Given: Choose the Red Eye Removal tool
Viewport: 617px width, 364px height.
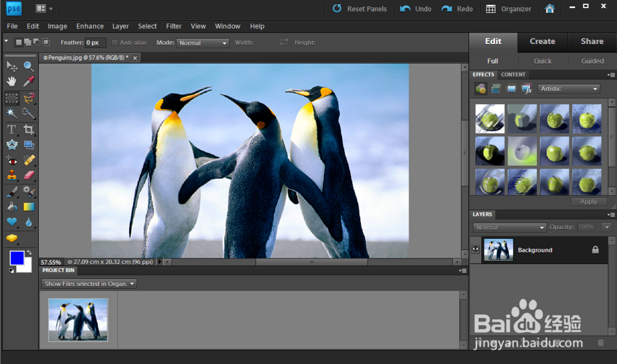Looking at the screenshot, I should click(x=12, y=160).
